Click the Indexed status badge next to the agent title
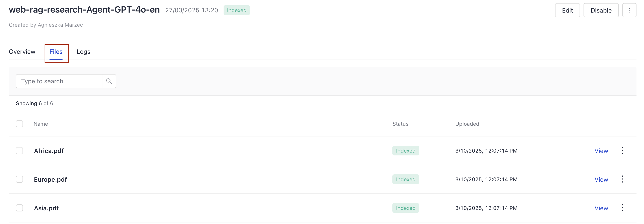The image size is (644, 224). (x=237, y=10)
